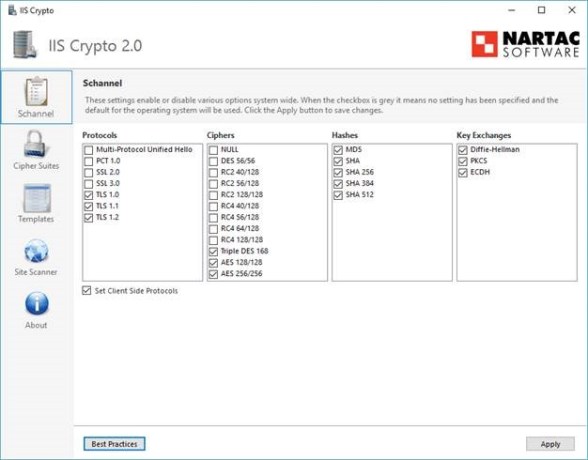Click the Apply button
Image resolution: width=588 pixels, height=460 pixels.
550,444
